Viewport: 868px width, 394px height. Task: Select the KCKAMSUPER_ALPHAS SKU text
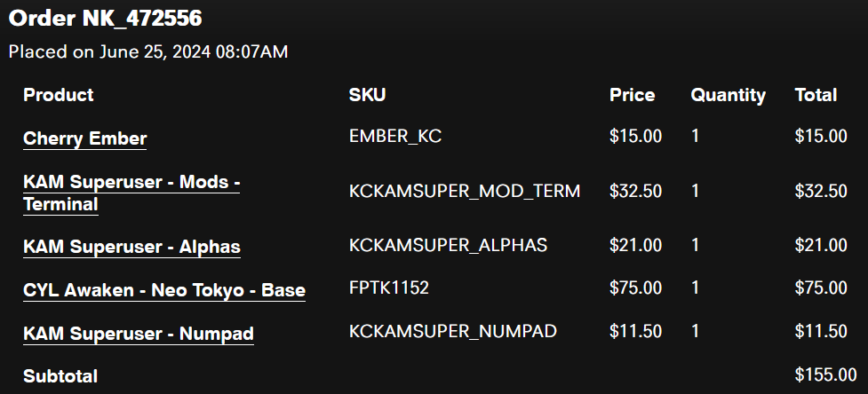448,245
